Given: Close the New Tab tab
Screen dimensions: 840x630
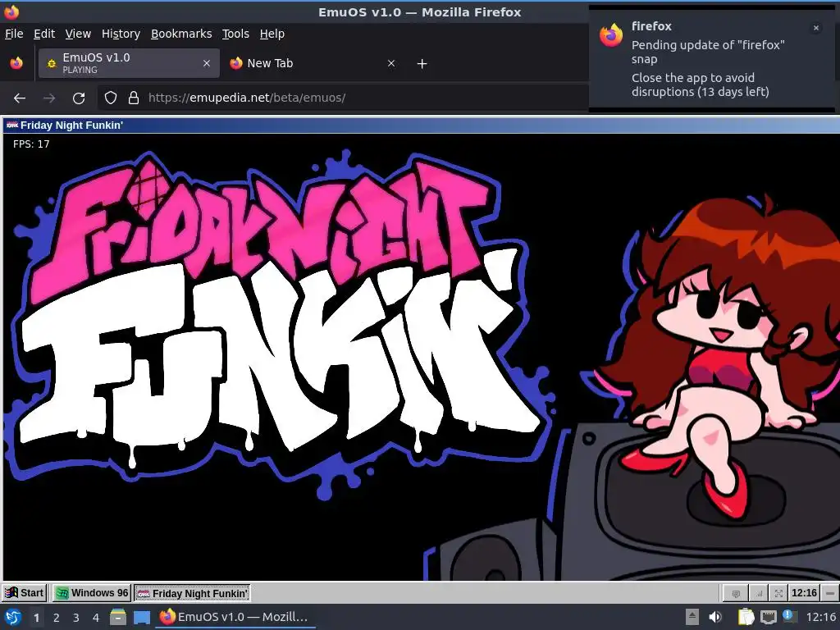Looking at the screenshot, I should click(x=391, y=63).
